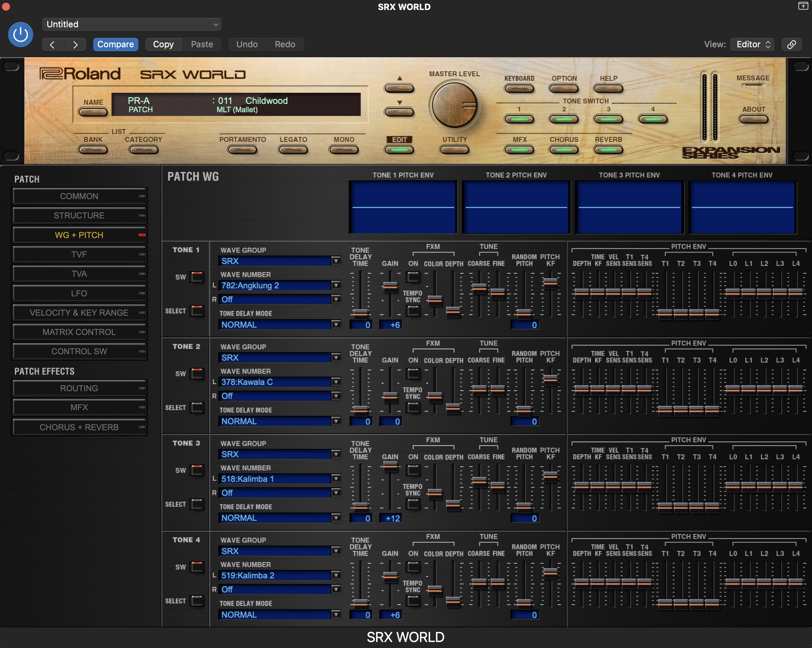Click Tone 1 SELECT button

[197, 311]
